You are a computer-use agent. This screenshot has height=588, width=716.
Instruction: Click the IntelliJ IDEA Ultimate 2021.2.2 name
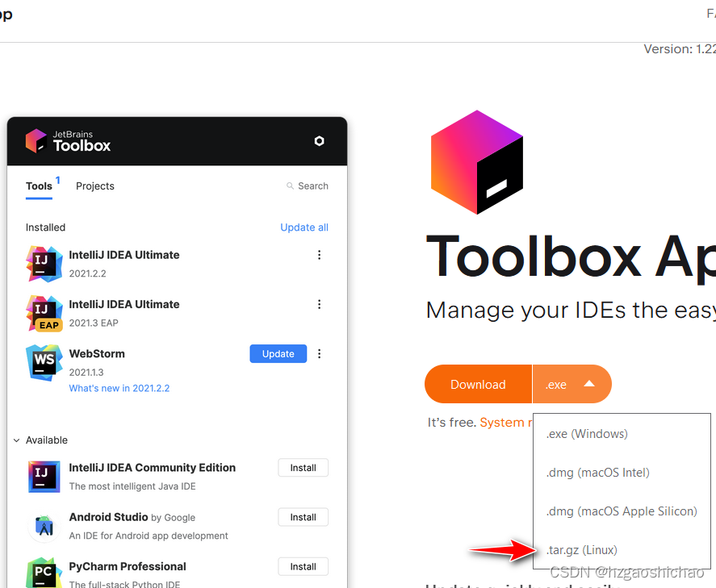pyautogui.click(x=124, y=255)
